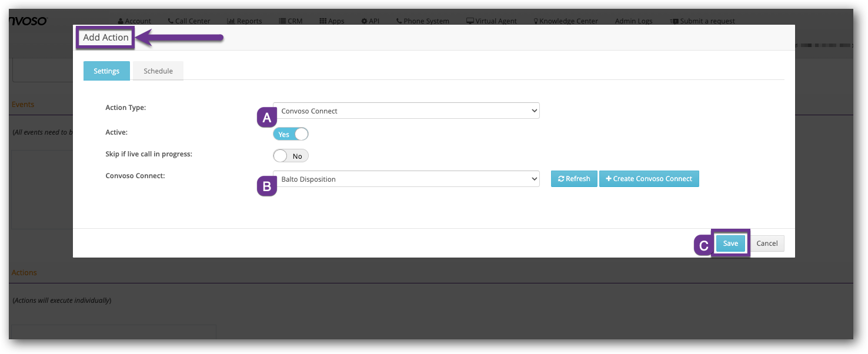Cancel the Add Action dialog
Image resolution: width=868 pixels, height=354 pixels.
tap(767, 243)
